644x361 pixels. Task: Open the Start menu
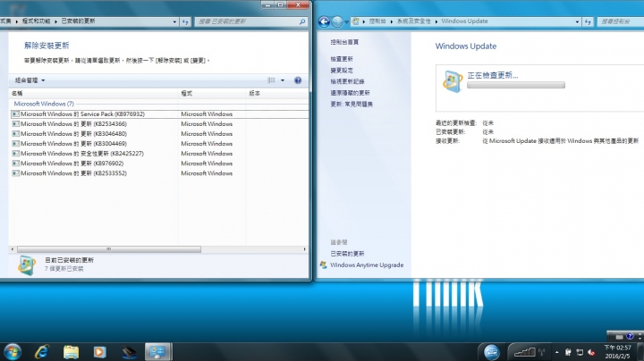(13, 352)
